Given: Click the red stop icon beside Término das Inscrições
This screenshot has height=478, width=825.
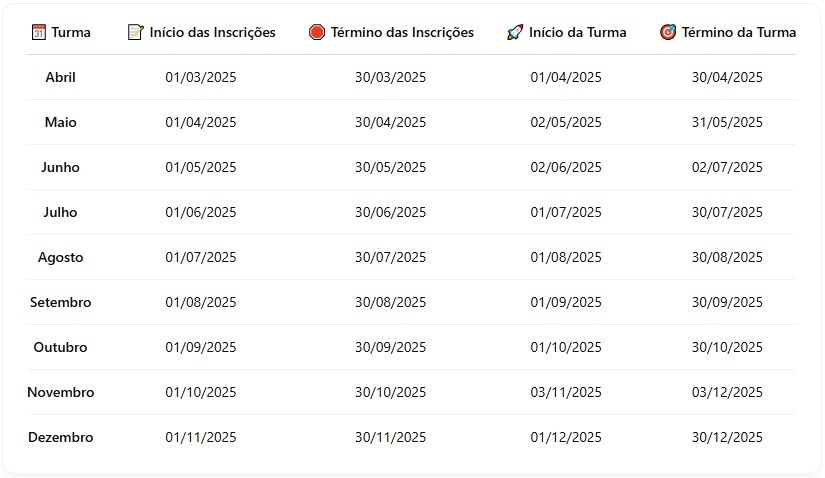Looking at the screenshot, I should (x=317, y=32).
